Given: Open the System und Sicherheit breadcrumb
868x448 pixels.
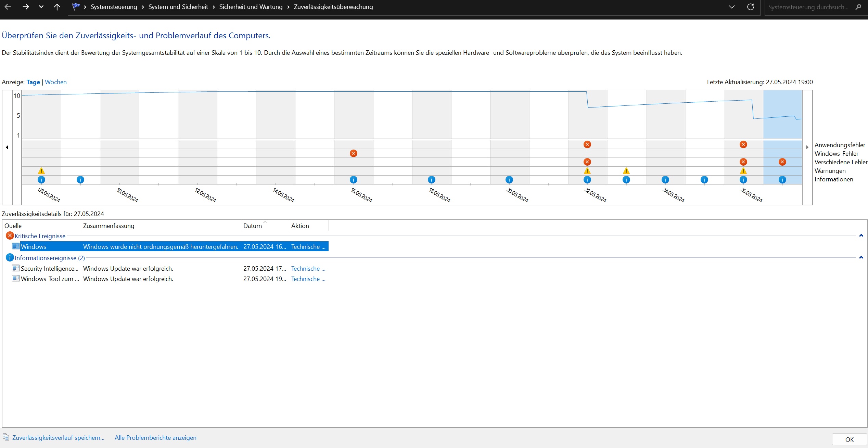Looking at the screenshot, I should point(178,7).
